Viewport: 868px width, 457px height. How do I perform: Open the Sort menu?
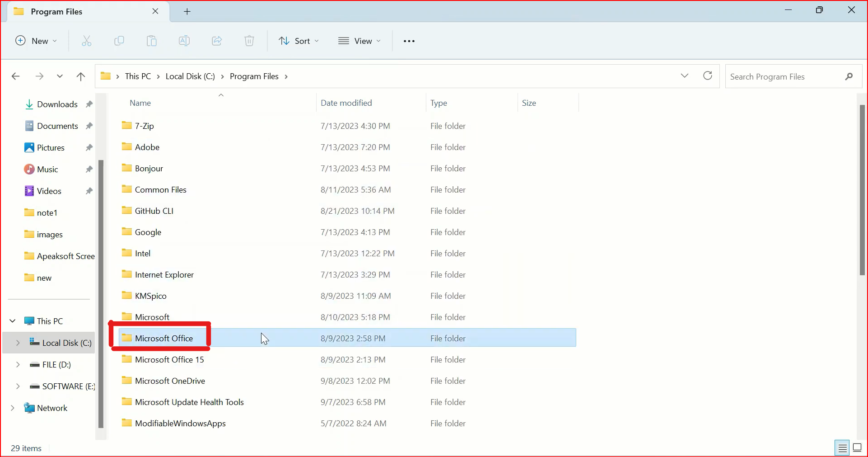(x=299, y=41)
